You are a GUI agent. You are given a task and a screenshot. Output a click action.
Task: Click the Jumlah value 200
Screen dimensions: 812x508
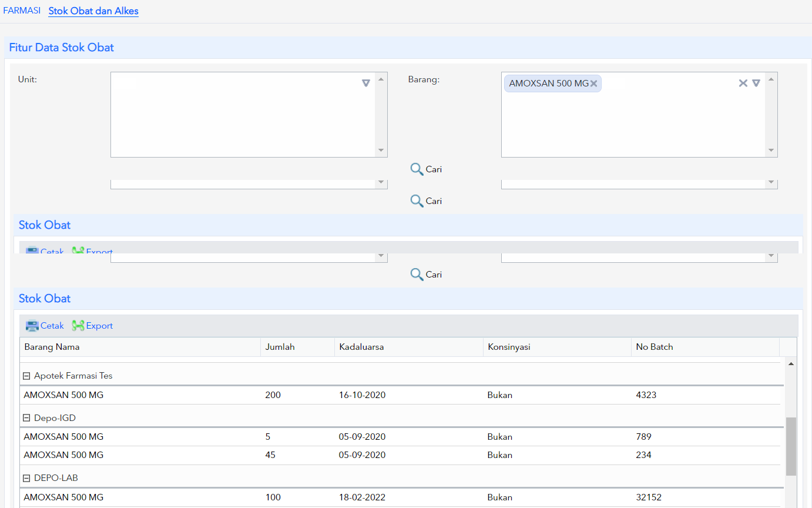(273, 395)
